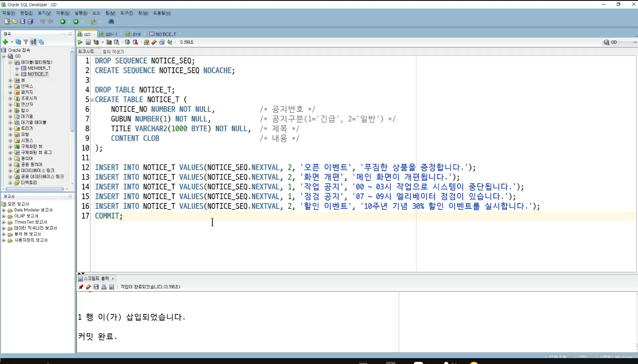Viewport: 638px width, 364px height.
Task: Expand the 시퀀스 node
Action: [11, 140]
